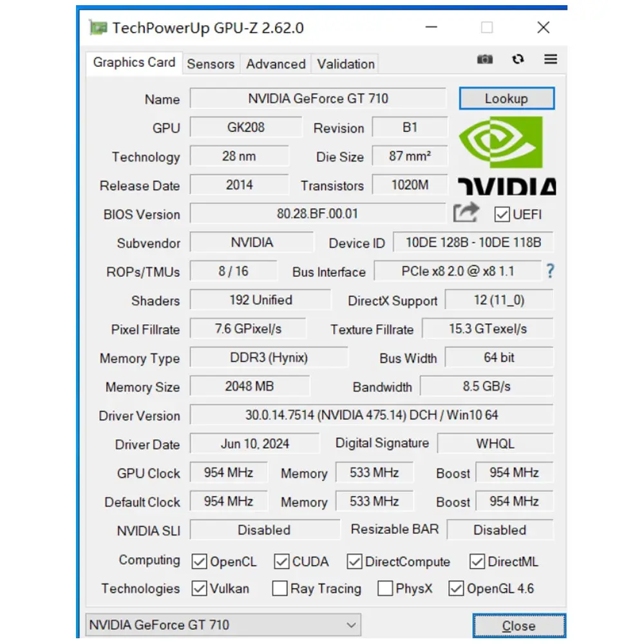Toggle the DirectCompute checkbox
The image size is (644, 644).
pos(354,562)
